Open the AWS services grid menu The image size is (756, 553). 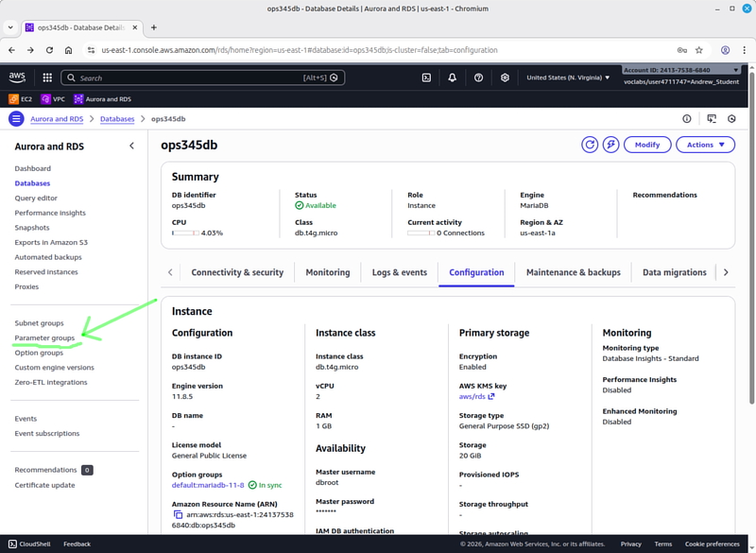(x=46, y=78)
